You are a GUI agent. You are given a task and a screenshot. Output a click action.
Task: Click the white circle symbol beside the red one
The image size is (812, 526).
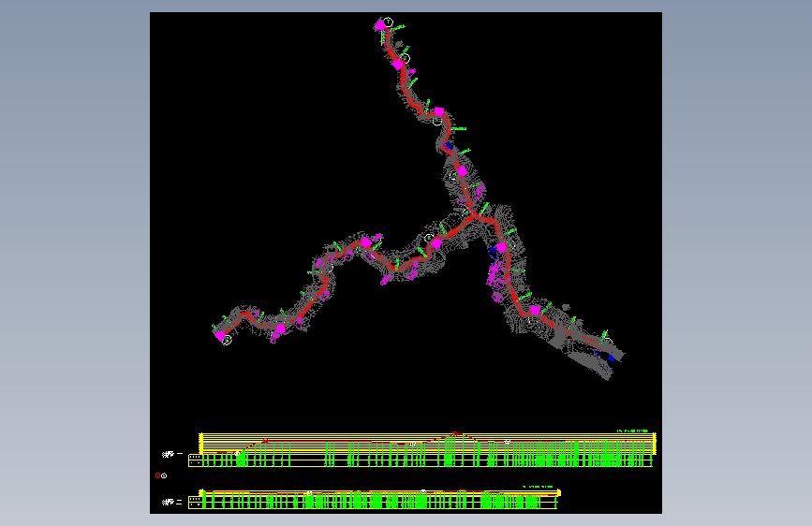coord(164,475)
